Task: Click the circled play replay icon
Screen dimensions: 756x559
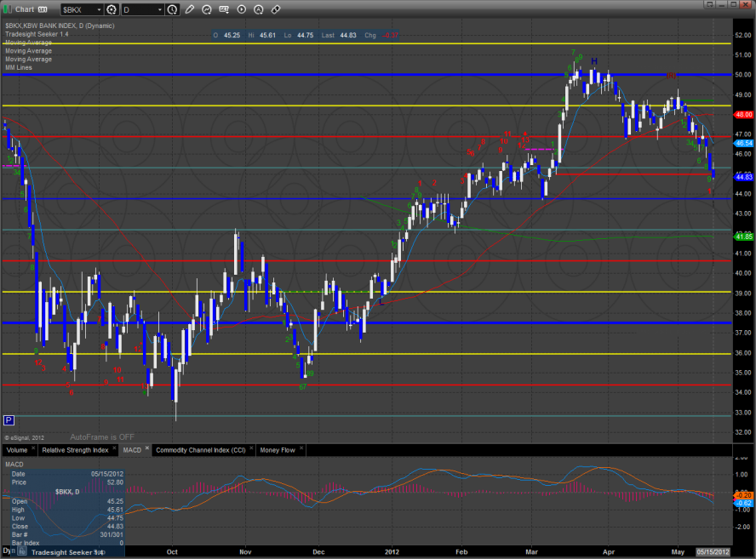Action: pos(241,9)
